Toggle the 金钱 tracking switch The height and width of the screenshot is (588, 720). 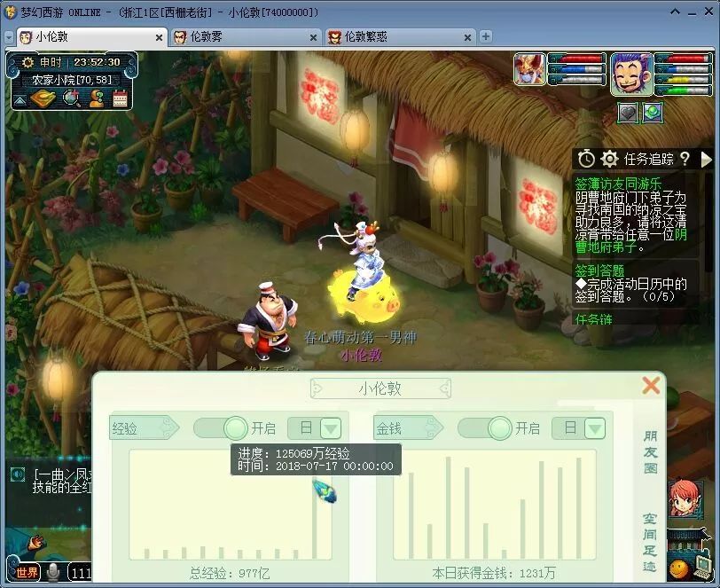[485, 428]
